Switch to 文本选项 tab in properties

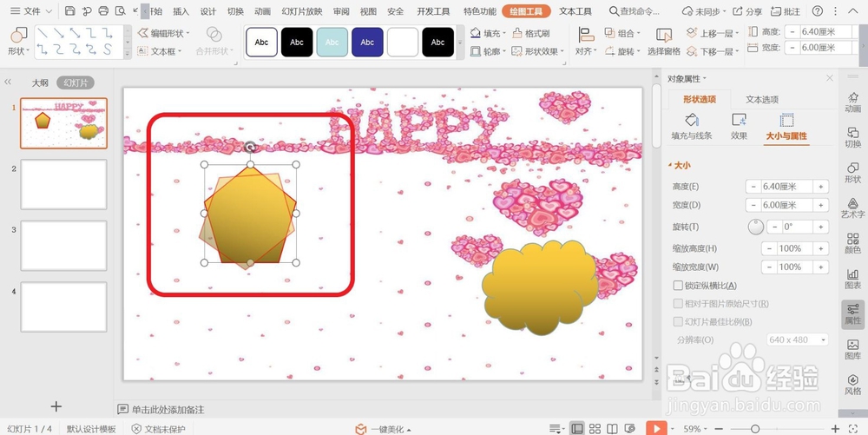(x=762, y=100)
